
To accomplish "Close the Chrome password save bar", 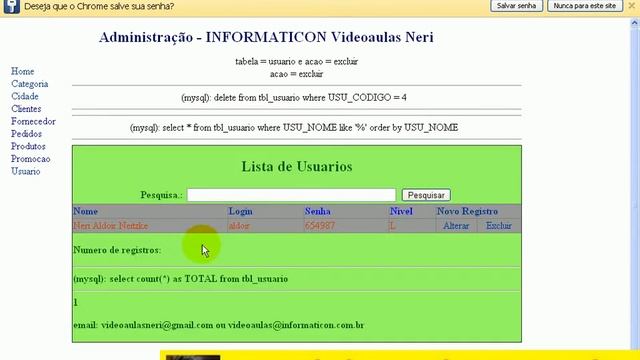I will click(632, 6).
